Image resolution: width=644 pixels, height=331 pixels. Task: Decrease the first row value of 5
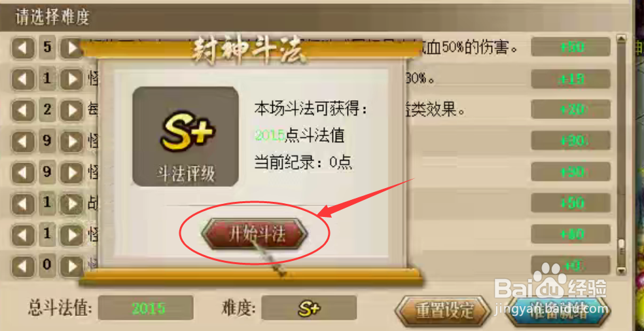[x=23, y=48]
